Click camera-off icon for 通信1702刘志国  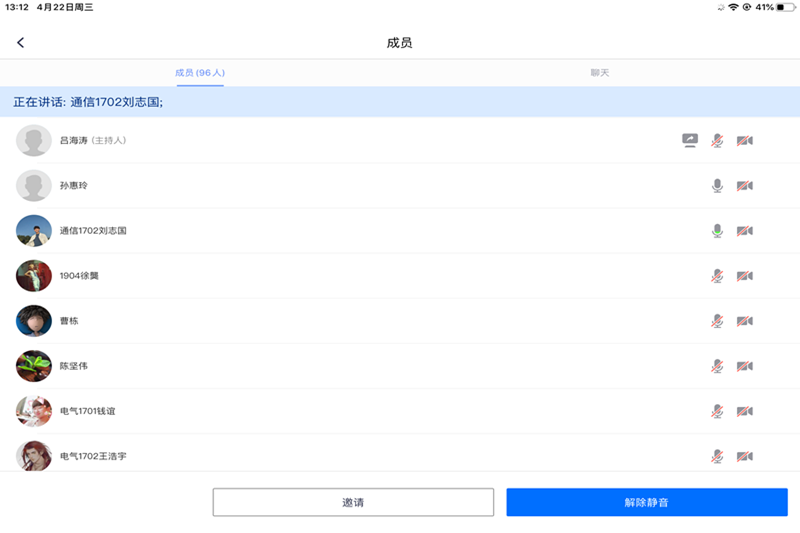tap(744, 231)
